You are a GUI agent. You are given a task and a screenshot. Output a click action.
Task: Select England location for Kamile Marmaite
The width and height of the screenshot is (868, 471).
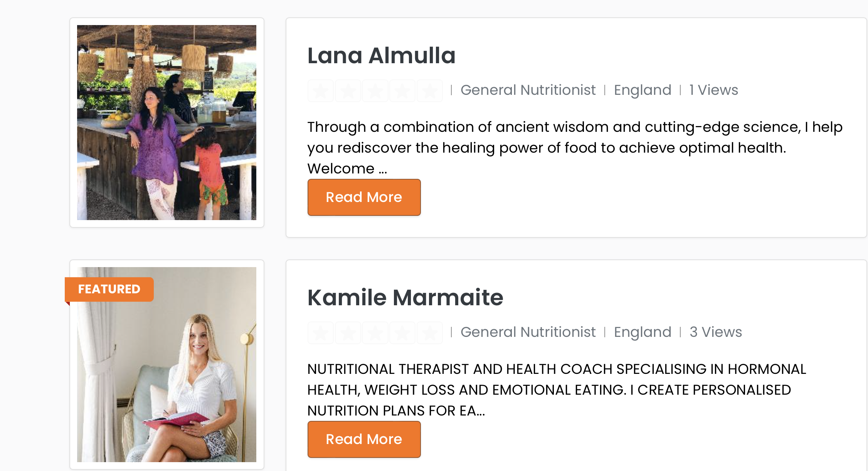(x=643, y=332)
